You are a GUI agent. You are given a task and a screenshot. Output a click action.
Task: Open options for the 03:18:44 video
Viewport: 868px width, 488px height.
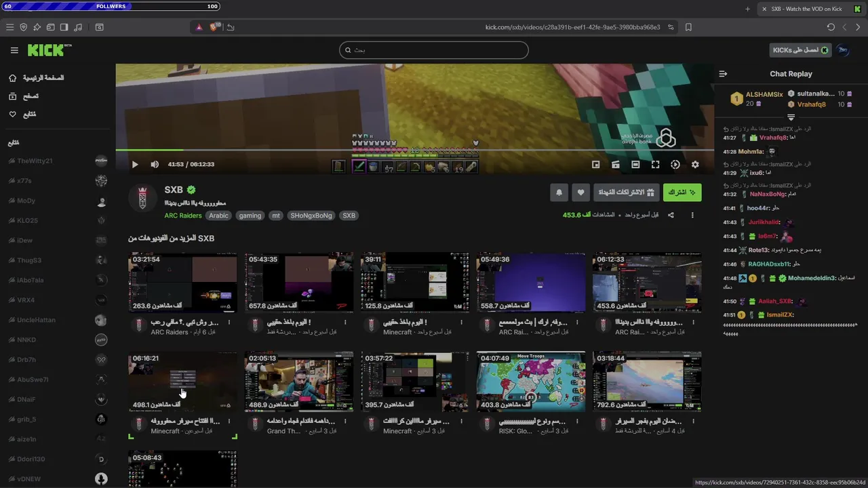[x=693, y=421]
